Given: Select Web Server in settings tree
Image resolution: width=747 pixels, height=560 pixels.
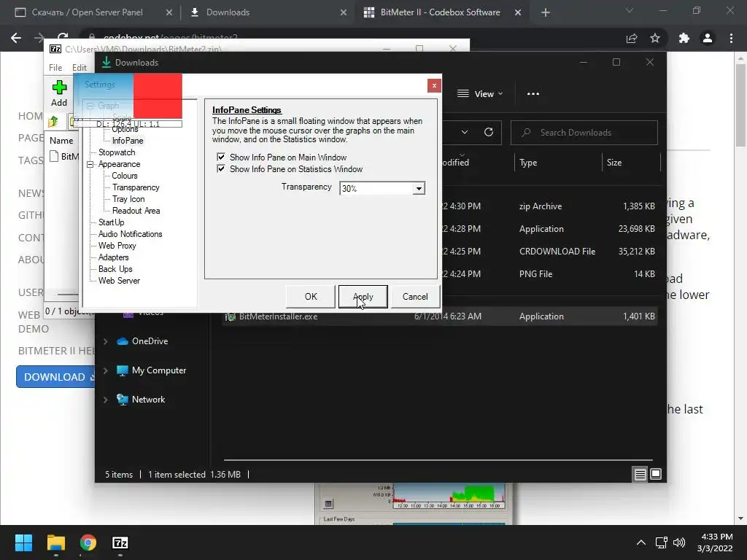Looking at the screenshot, I should click(x=119, y=281).
